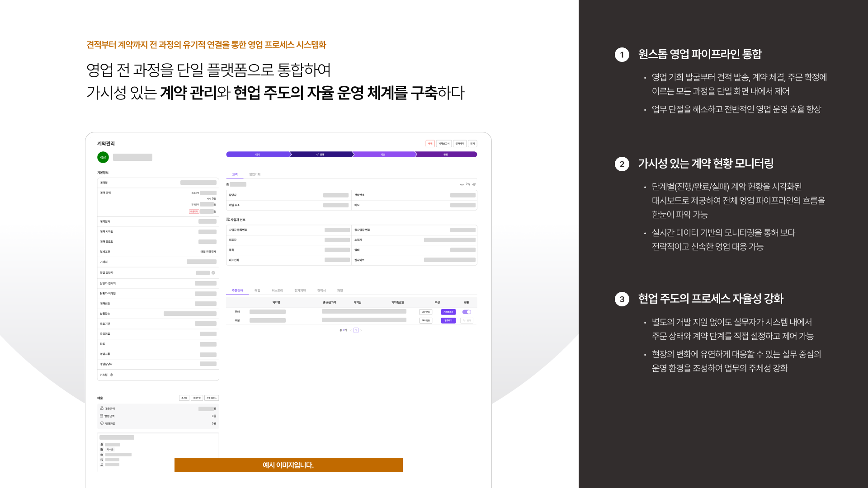868x488 pixels.
Task: Open 커스텀 settings gear icon
Action: click(x=111, y=375)
